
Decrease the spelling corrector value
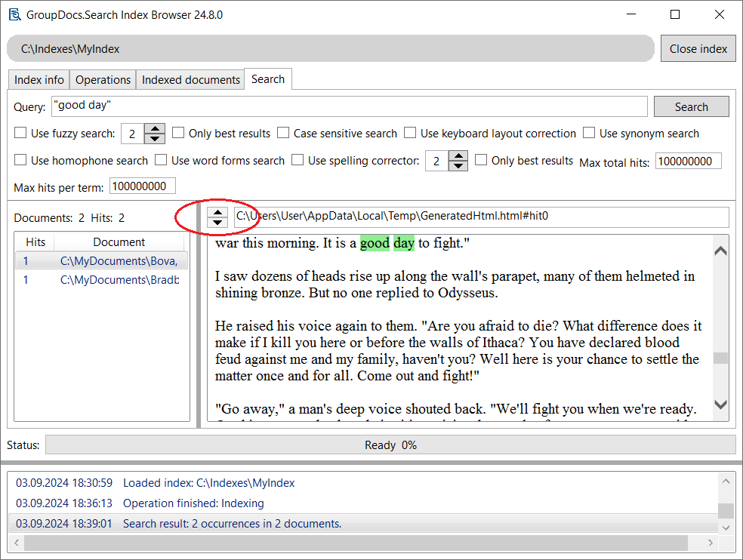[x=458, y=165]
